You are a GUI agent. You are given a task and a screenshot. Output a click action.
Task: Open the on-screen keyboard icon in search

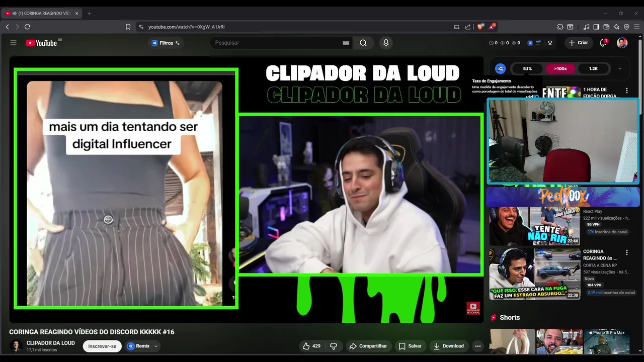pos(346,43)
